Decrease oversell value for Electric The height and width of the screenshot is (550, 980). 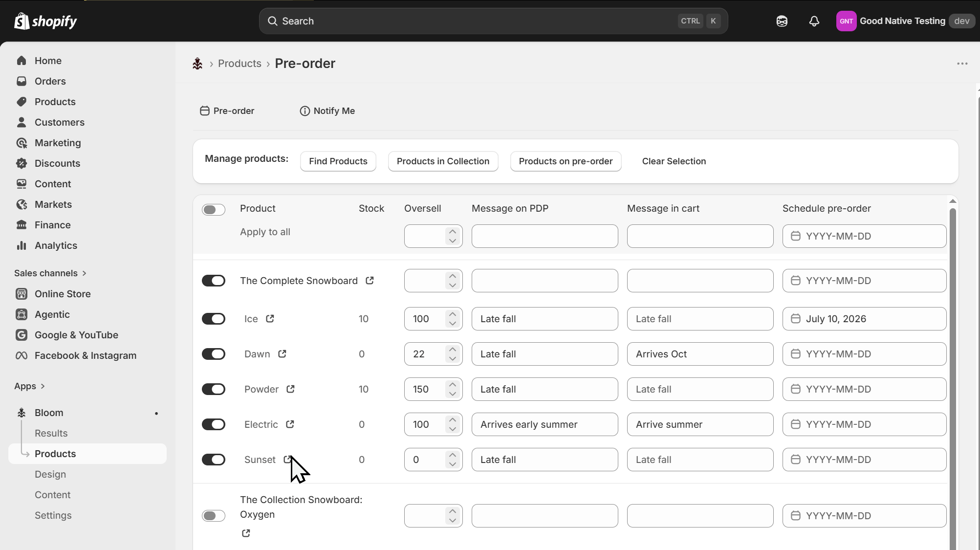[x=453, y=429]
